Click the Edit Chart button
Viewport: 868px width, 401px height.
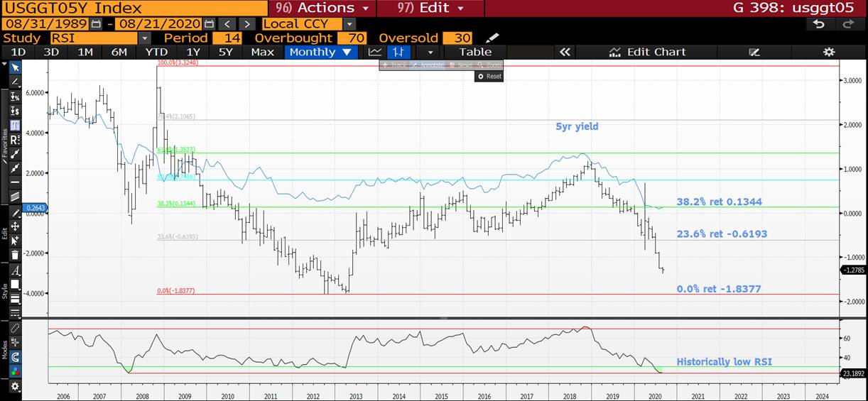click(647, 52)
